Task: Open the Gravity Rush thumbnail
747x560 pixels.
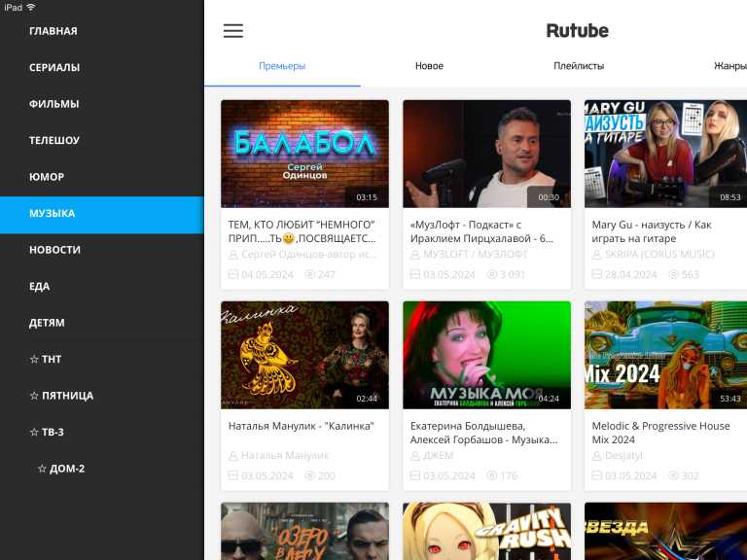Action: coord(487,531)
